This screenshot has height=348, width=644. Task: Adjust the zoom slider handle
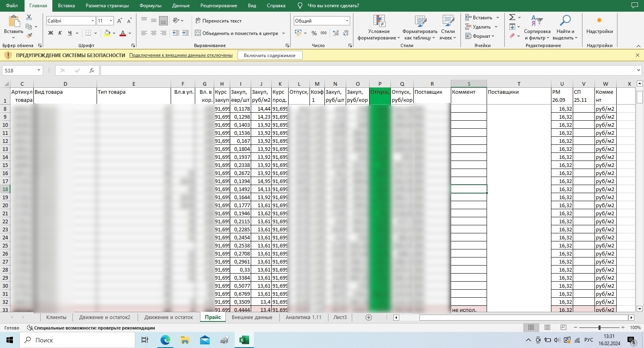(x=599, y=327)
